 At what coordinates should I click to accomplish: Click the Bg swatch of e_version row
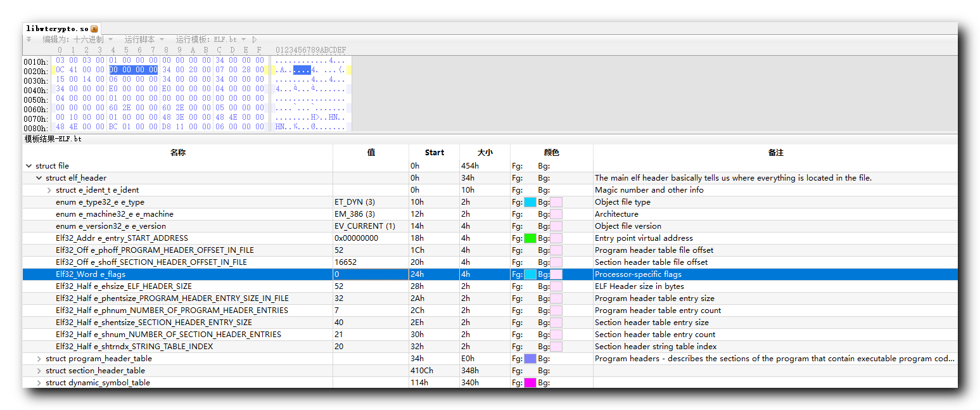(x=556, y=226)
